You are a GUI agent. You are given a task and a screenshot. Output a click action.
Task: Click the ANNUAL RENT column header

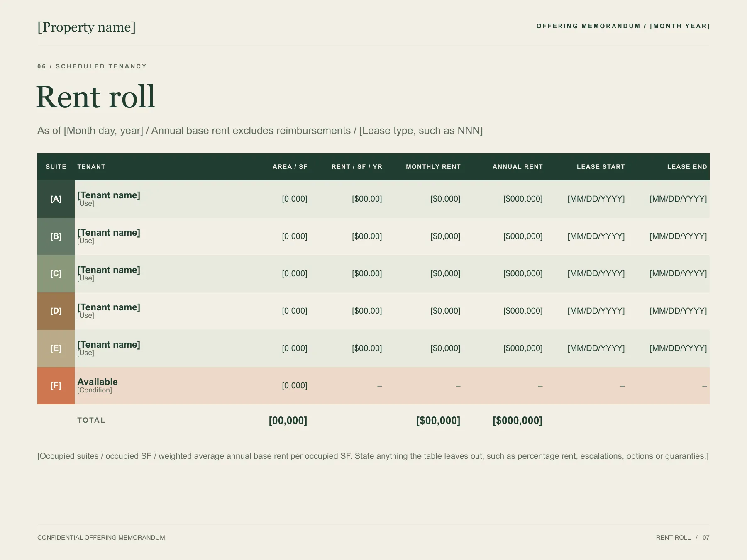pos(518,167)
